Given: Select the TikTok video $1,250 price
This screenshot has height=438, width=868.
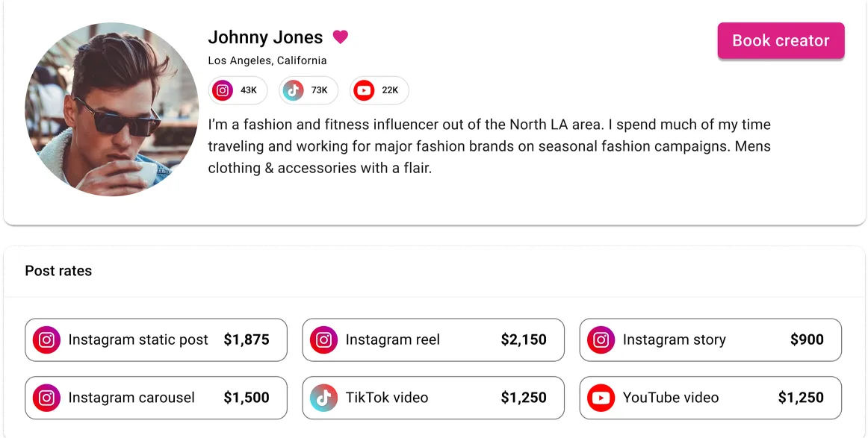Looking at the screenshot, I should (x=524, y=398).
